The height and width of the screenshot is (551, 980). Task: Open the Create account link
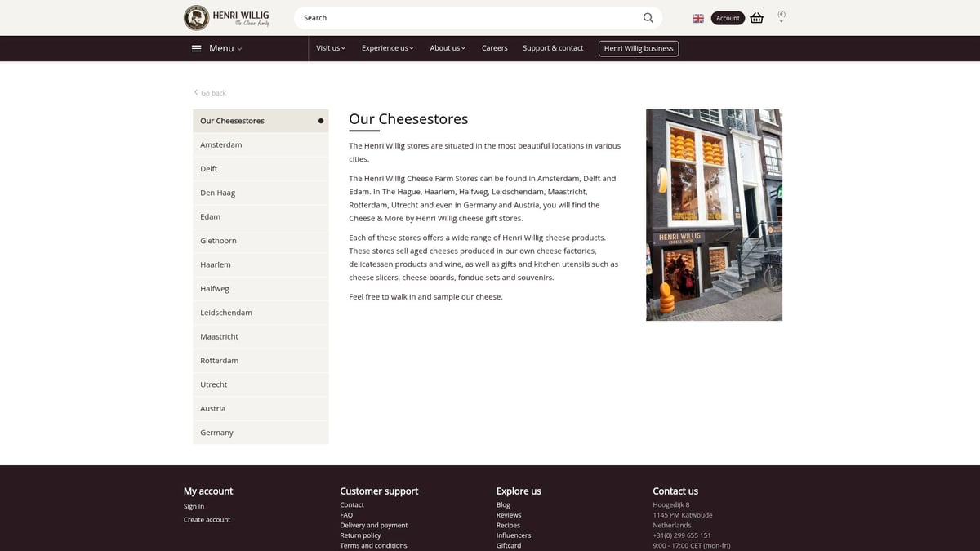(207, 520)
